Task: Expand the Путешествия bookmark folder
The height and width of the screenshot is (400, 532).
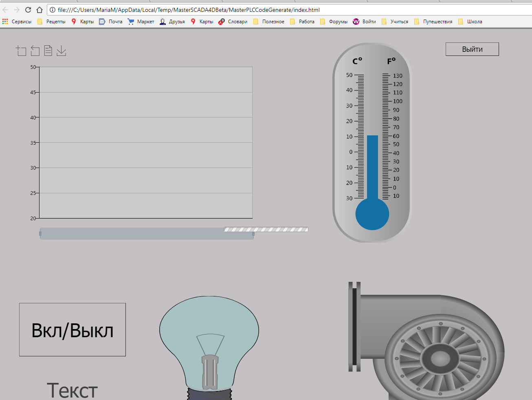Action: 433,22
